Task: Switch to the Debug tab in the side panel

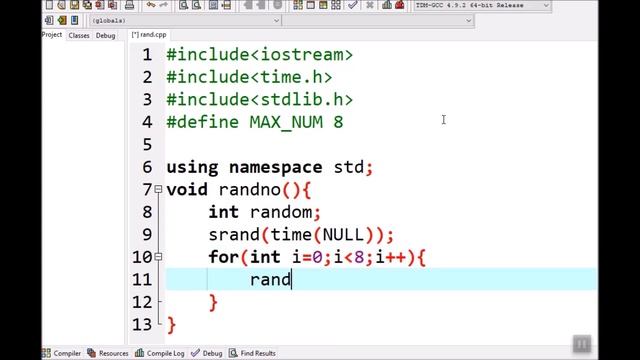Action: point(105,36)
